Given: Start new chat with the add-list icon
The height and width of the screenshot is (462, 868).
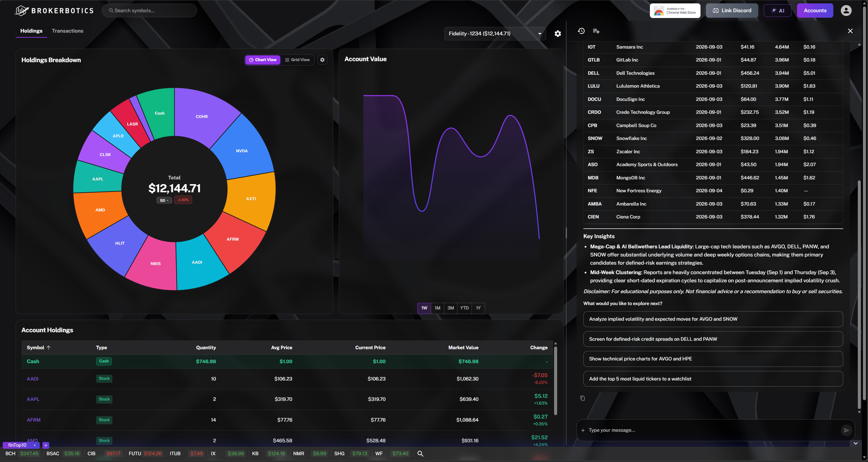Looking at the screenshot, I should (x=596, y=31).
